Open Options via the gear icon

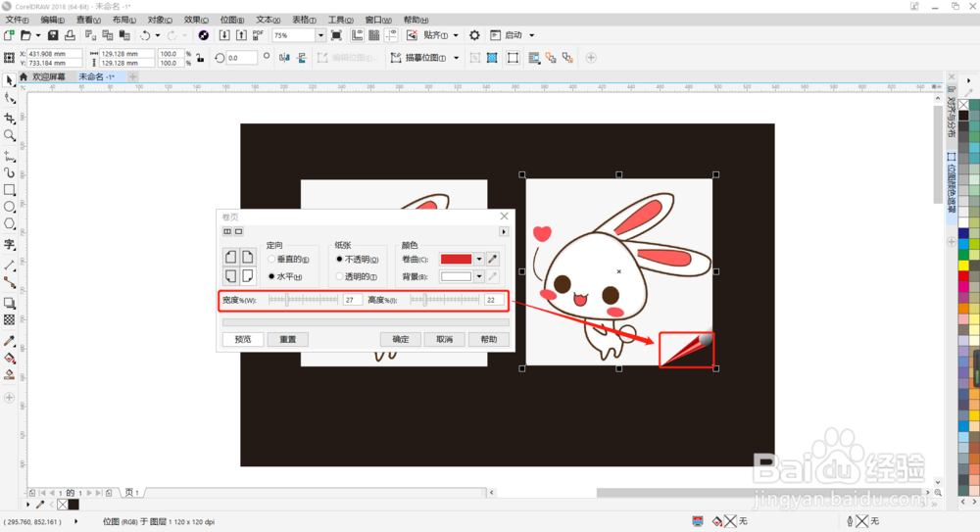point(475,35)
